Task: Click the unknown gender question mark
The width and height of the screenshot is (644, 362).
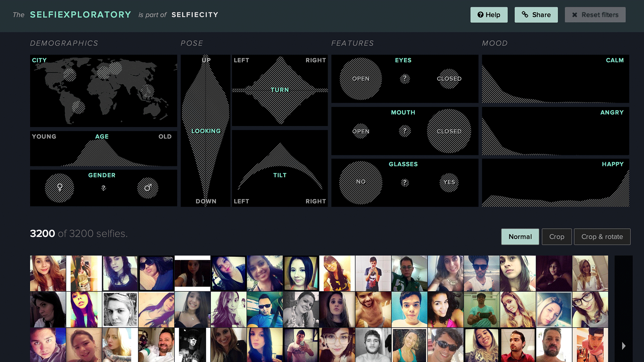Action: click(x=103, y=188)
